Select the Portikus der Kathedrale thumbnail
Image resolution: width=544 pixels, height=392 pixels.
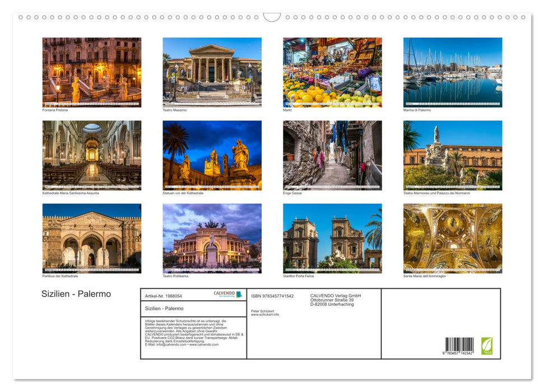pyautogui.click(x=92, y=238)
